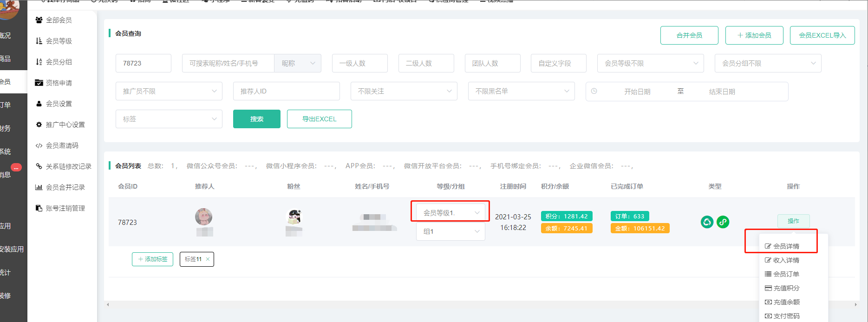
Task: Open 会员设置 from the sidebar
Action: [x=59, y=104]
